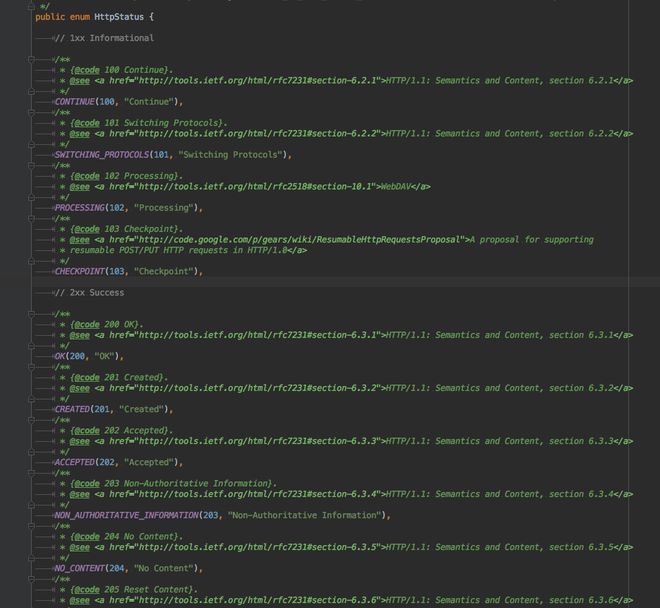The width and height of the screenshot is (660, 608).
Task: Click the "Checkpoint" string literal
Action: [164, 271]
